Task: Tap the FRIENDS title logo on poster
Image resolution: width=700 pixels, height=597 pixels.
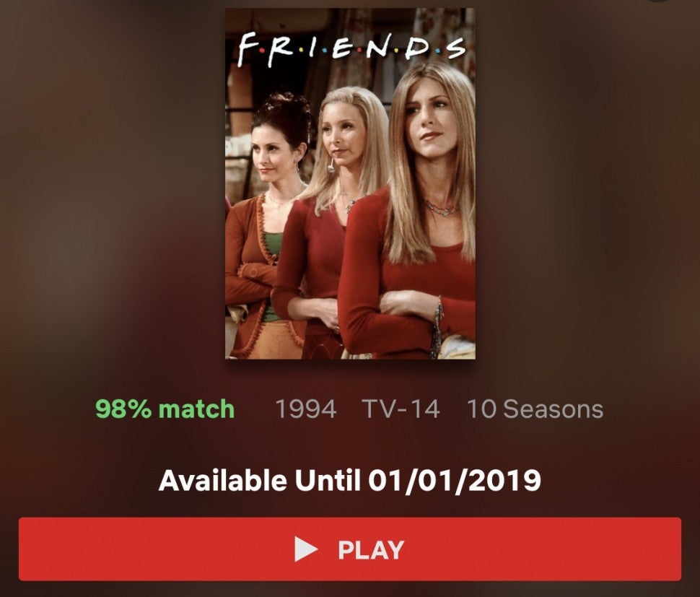Action: (x=351, y=49)
